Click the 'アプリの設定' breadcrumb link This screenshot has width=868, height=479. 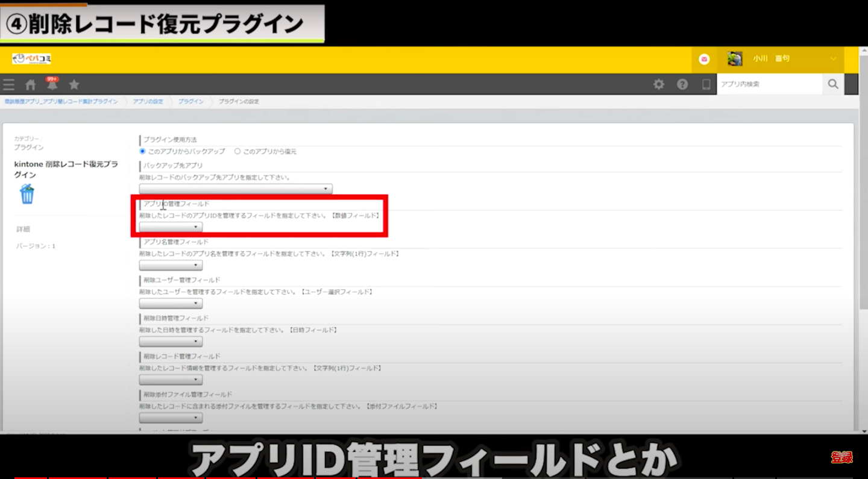click(x=148, y=102)
